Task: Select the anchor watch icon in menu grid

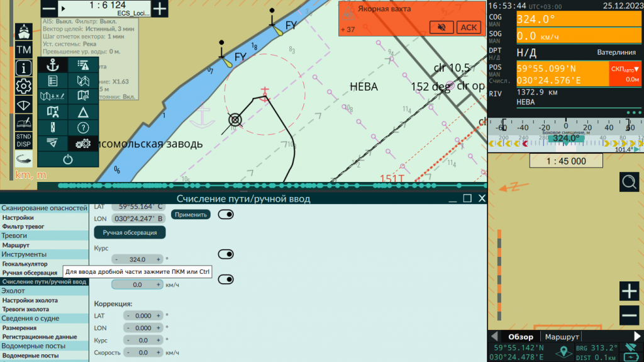Action: (53, 65)
